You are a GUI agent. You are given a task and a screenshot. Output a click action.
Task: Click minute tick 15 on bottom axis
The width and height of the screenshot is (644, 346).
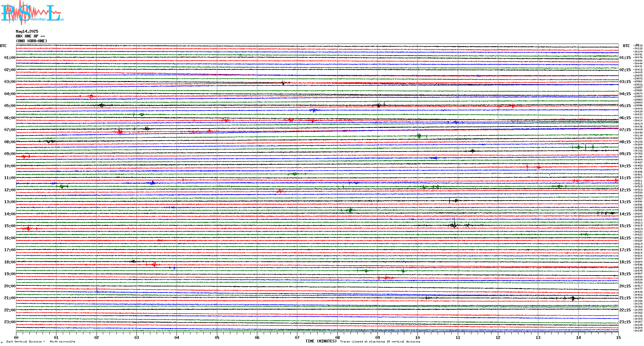pyautogui.click(x=618, y=337)
